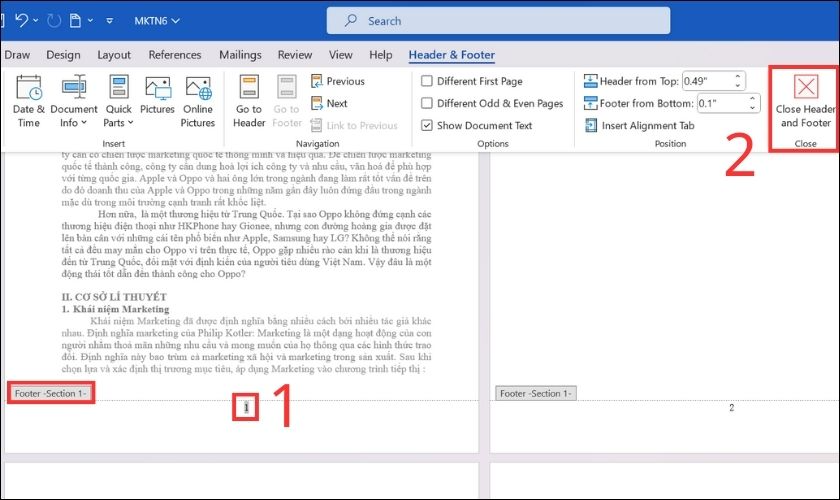Open the Undo history dropdown arrow

36,20
